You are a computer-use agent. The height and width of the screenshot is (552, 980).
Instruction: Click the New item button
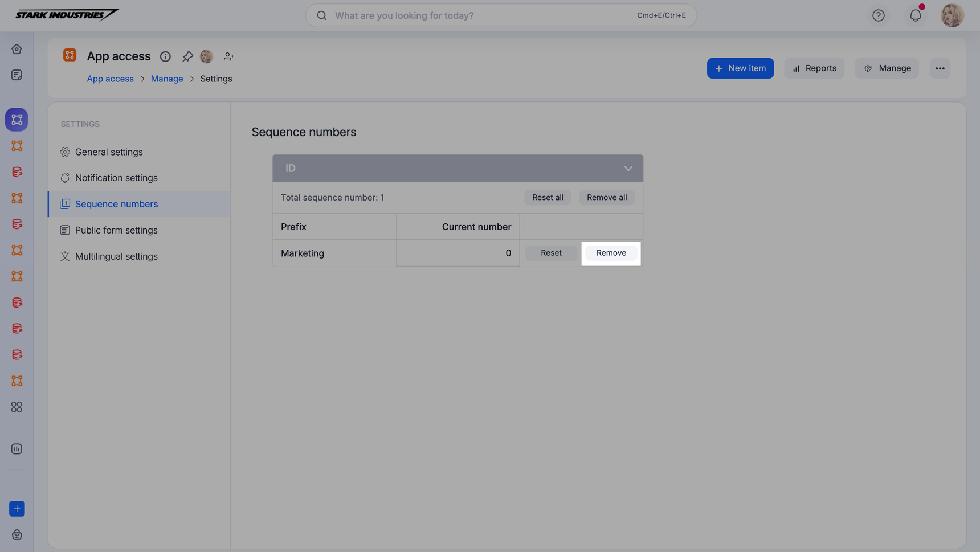[x=740, y=68]
